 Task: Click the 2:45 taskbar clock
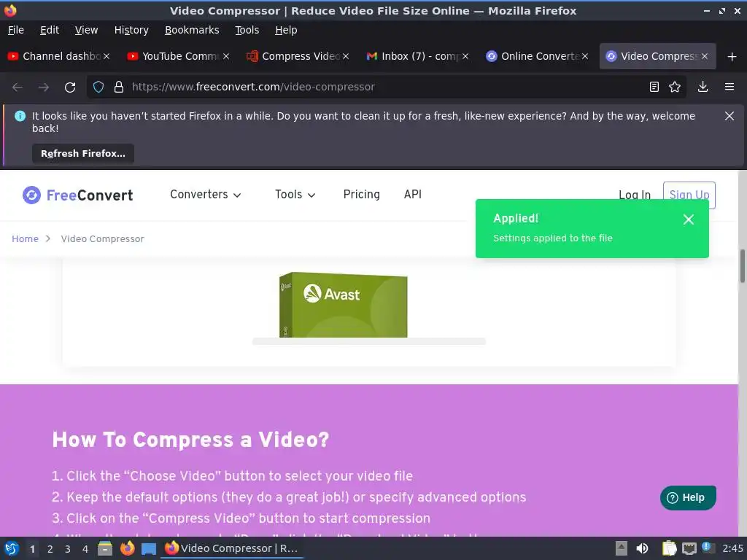tap(732, 548)
